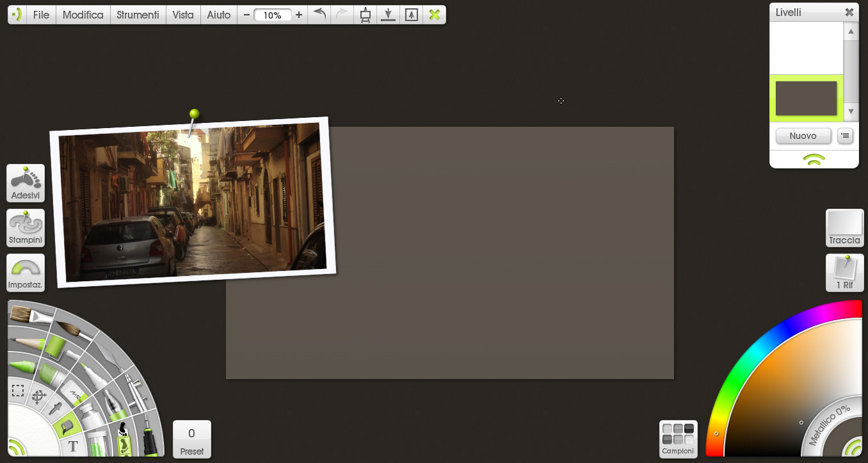This screenshot has height=463, width=868.
Task: Open the layer options menu beside Nuovo
Action: coord(845,136)
